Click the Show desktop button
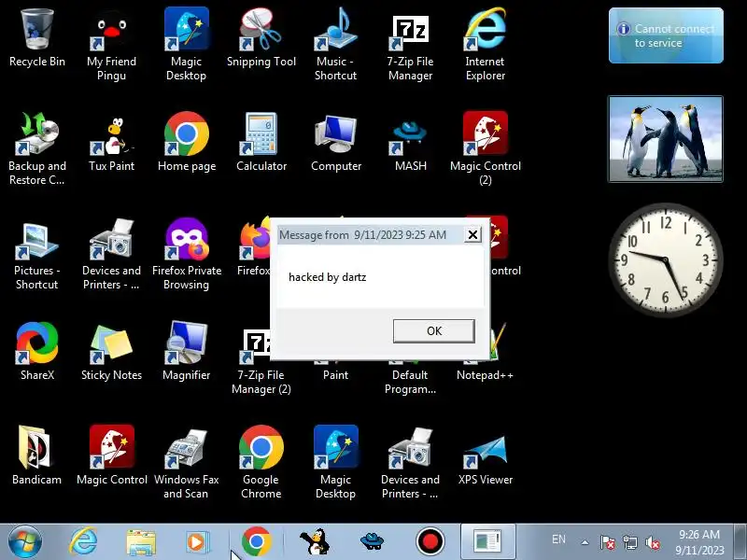The height and width of the screenshot is (560, 747). click(740, 542)
